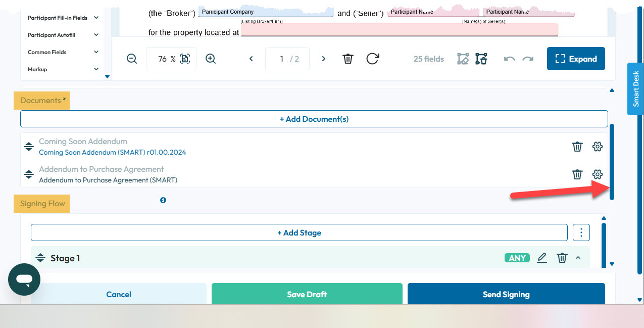Delete Stage 1 using trash icon

point(562,258)
